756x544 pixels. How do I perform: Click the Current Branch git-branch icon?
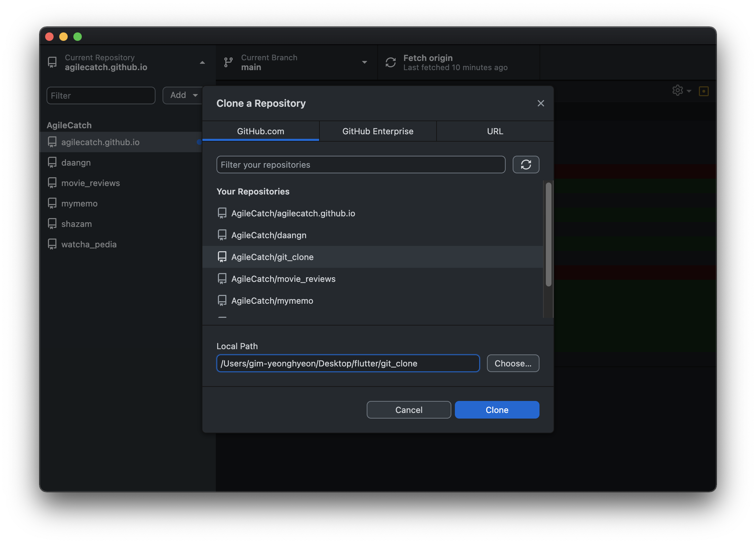click(x=228, y=62)
